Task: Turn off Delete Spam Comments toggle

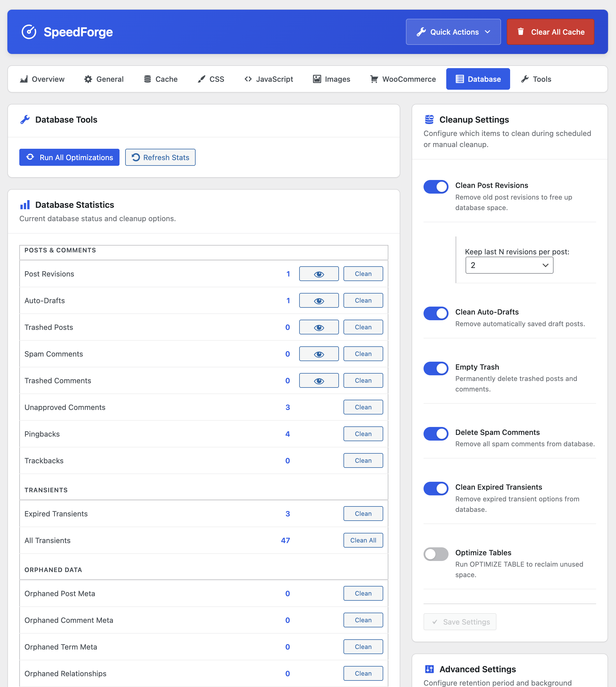Action: click(x=435, y=433)
